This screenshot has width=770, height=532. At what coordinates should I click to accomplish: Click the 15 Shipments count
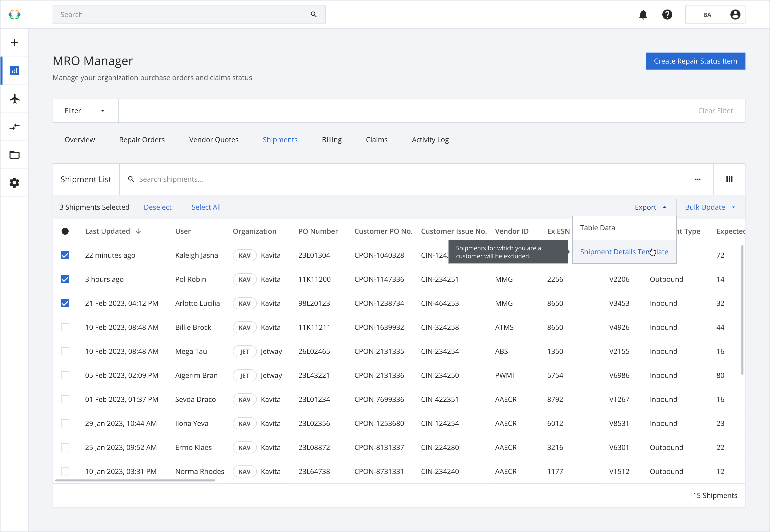715,495
